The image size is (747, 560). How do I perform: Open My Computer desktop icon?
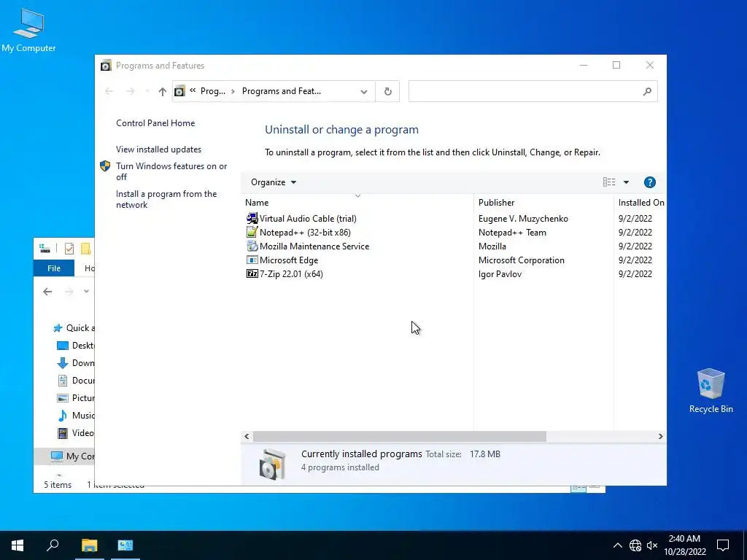point(28,31)
